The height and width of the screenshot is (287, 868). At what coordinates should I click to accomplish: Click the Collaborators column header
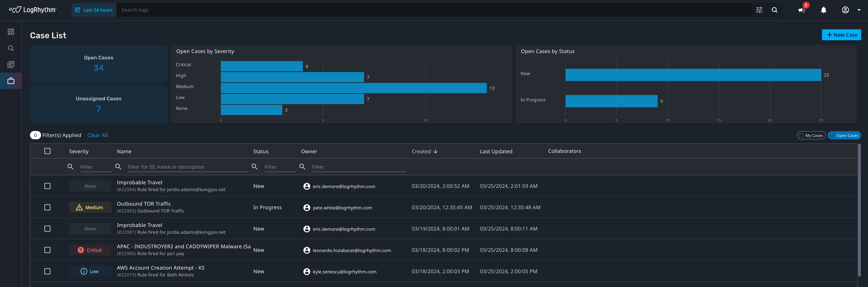coord(564,151)
